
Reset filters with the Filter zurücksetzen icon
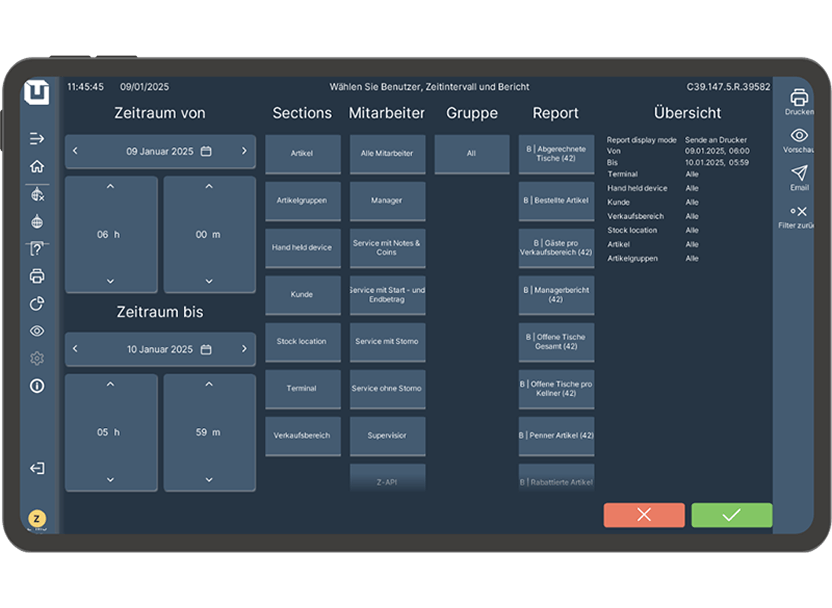[799, 212]
